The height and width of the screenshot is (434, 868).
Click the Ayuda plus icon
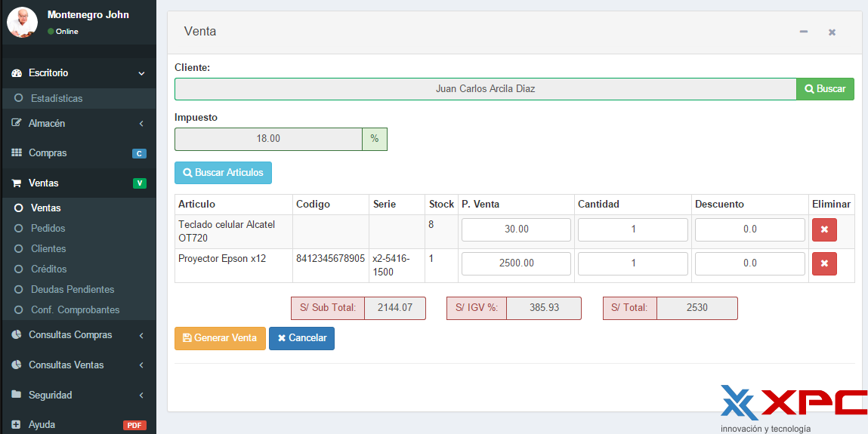coord(16,425)
